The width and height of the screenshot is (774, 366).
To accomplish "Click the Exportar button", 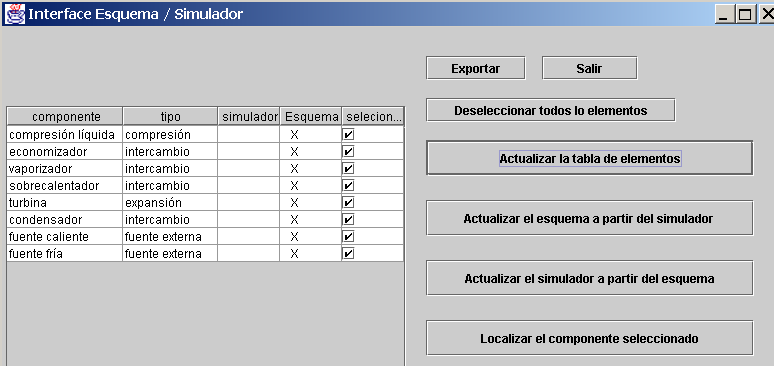I will click(x=475, y=68).
